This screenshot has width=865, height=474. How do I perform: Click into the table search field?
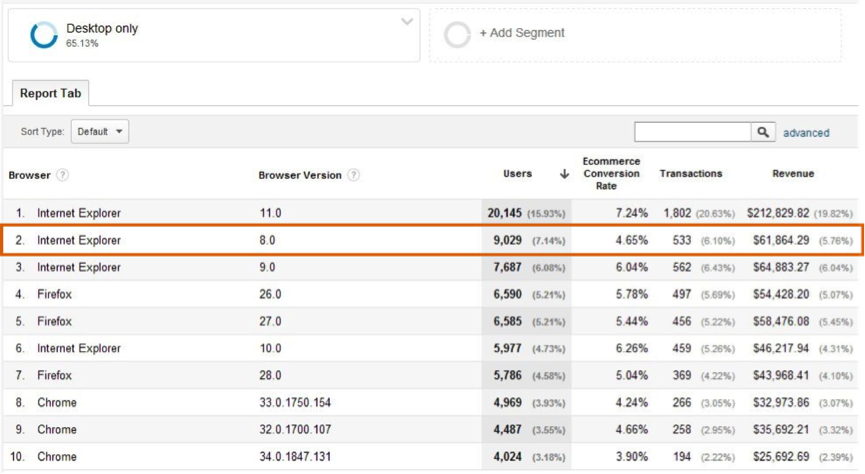click(x=693, y=132)
